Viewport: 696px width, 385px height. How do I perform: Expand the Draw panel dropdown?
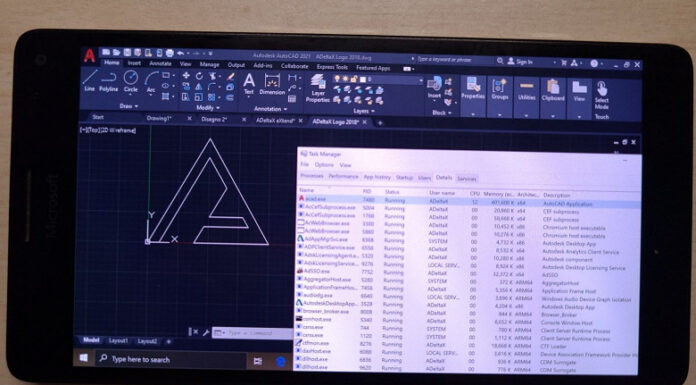pos(129,106)
